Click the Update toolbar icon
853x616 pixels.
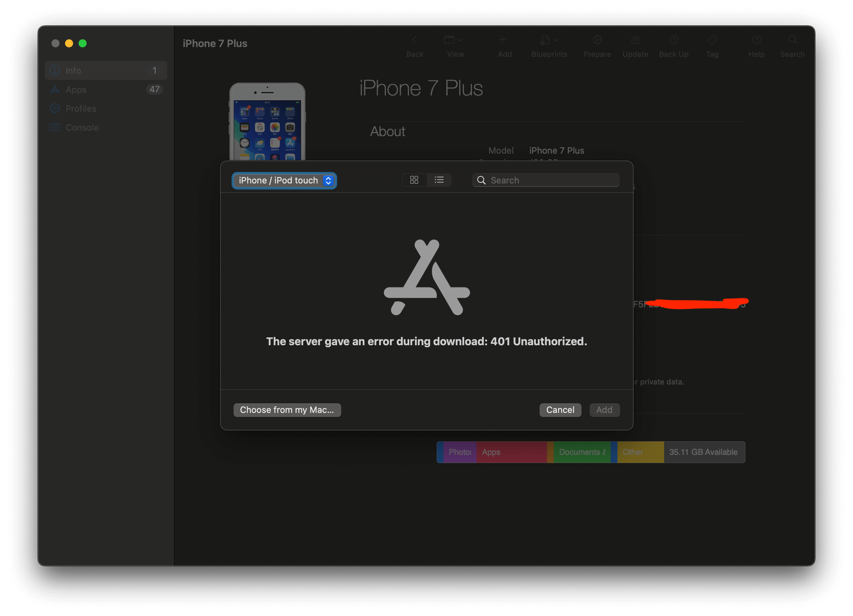635,40
